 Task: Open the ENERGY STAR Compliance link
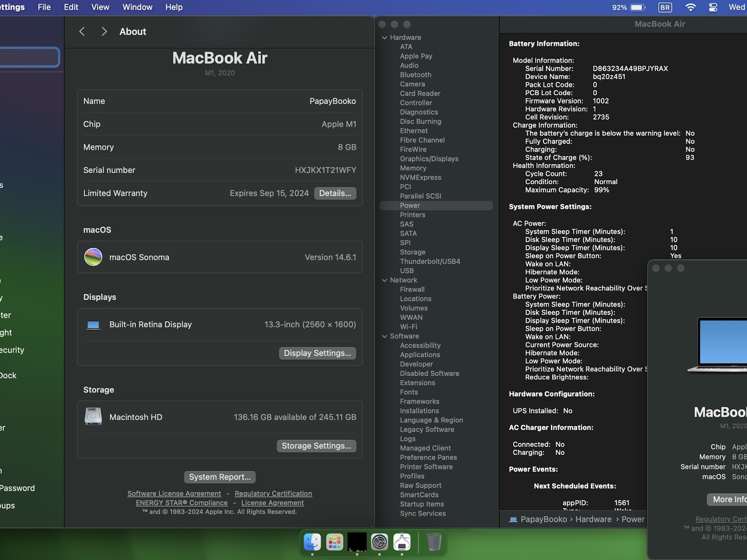pyautogui.click(x=182, y=503)
